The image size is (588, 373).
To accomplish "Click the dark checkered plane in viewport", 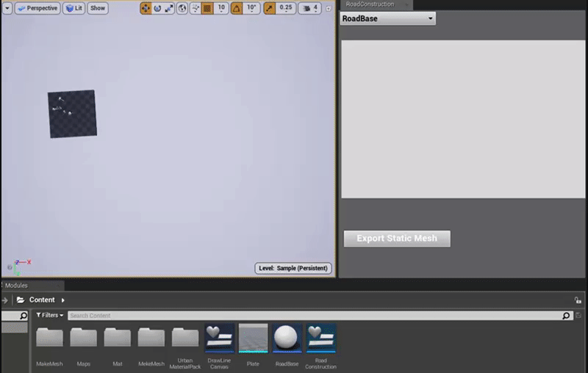I will 72,114.
